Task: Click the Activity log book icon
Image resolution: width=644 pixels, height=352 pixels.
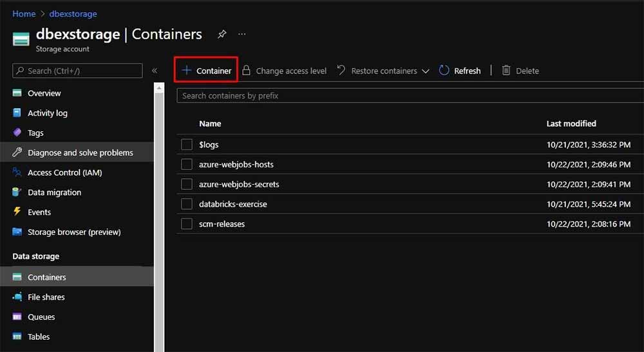Action: [17, 113]
